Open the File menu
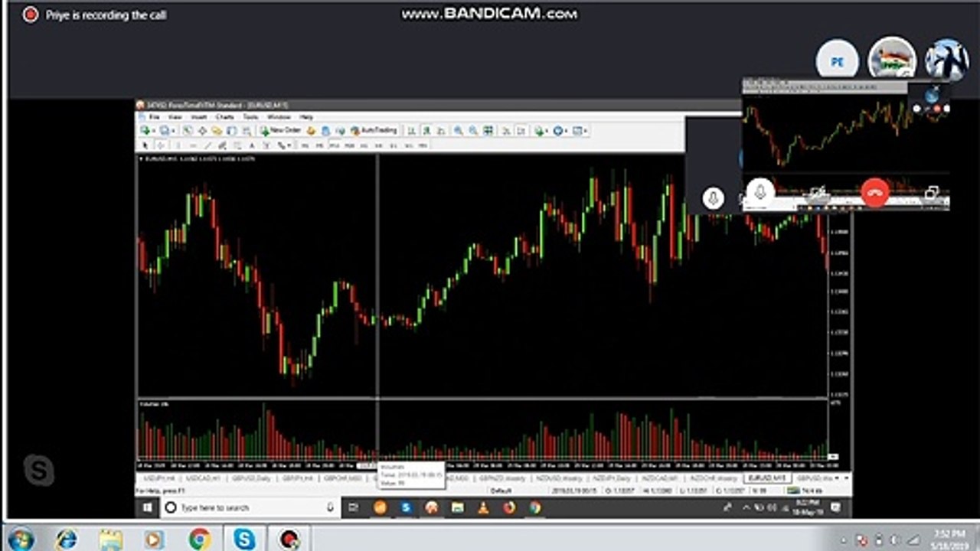The image size is (980, 551). (x=155, y=117)
